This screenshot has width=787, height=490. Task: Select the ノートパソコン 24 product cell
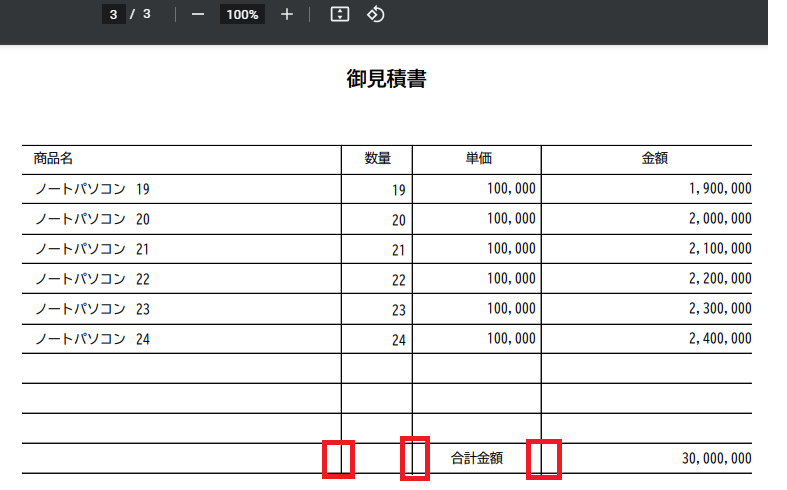pos(92,339)
